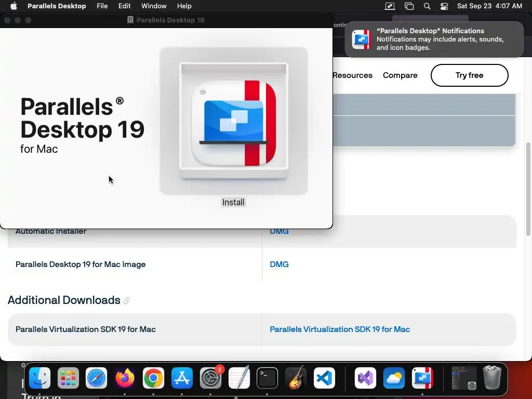Open the Parallels Desktop application menu
The height and width of the screenshot is (399, 532).
(57, 6)
